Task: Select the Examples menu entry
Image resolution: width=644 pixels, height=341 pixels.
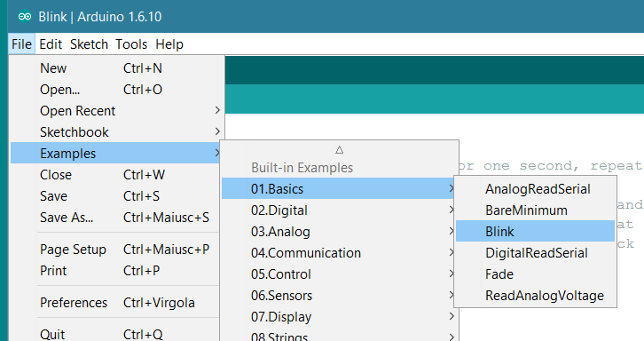Action: tap(116, 154)
